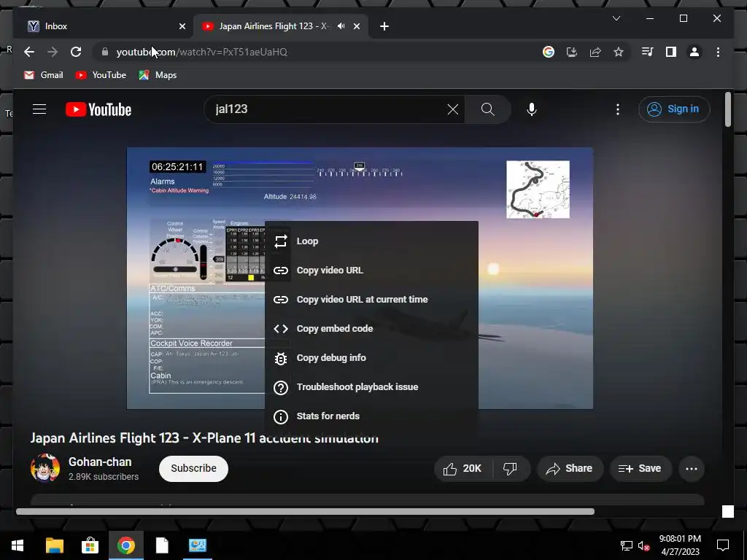Open Chrome profile menu
This screenshot has height=560, width=747.
click(x=694, y=52)
